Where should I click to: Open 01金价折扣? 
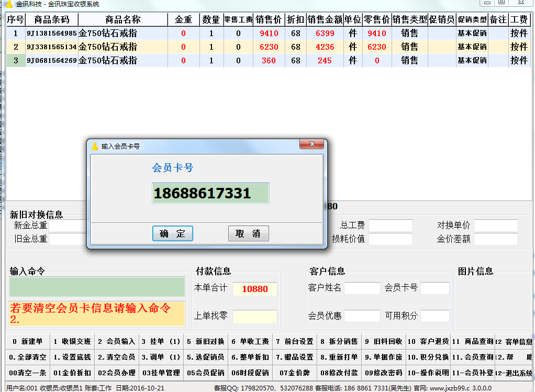72,373
